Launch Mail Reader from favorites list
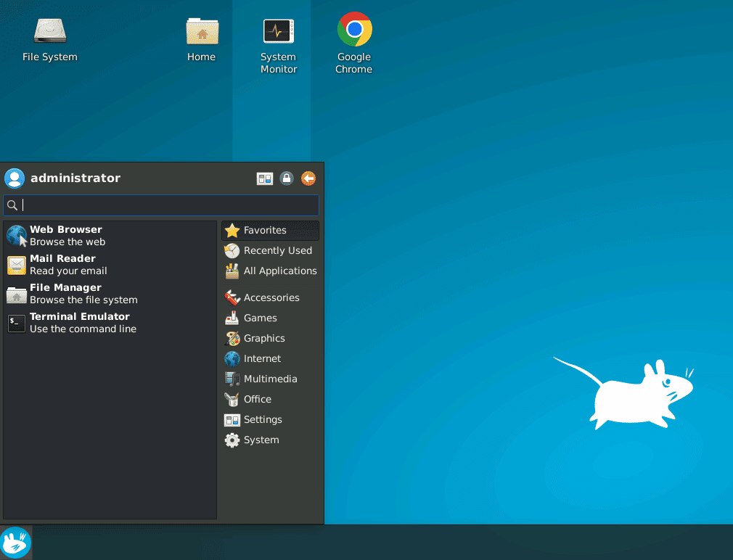 pos(110,265)
